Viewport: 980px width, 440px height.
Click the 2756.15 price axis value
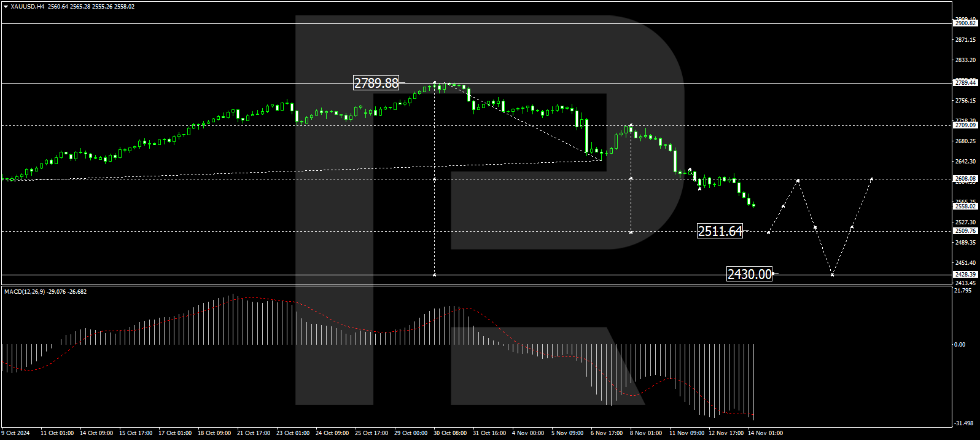tap(965, 101)
